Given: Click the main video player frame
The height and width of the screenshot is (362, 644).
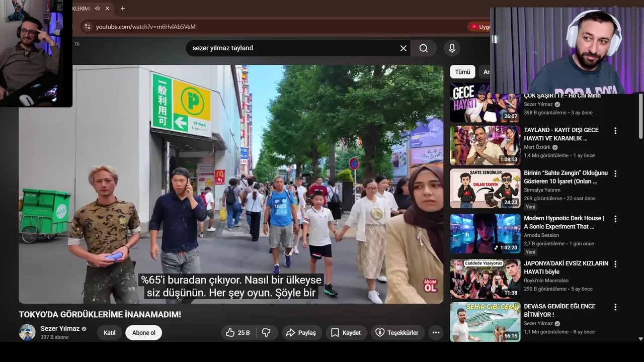Looking at the screenshot, I should 231,184.
